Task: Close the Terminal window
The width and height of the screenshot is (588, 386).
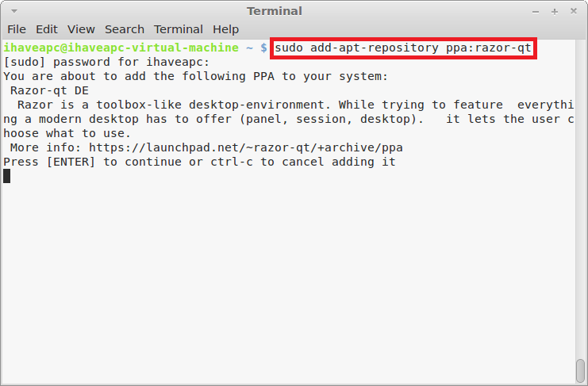Action: (x=574, y=11)
